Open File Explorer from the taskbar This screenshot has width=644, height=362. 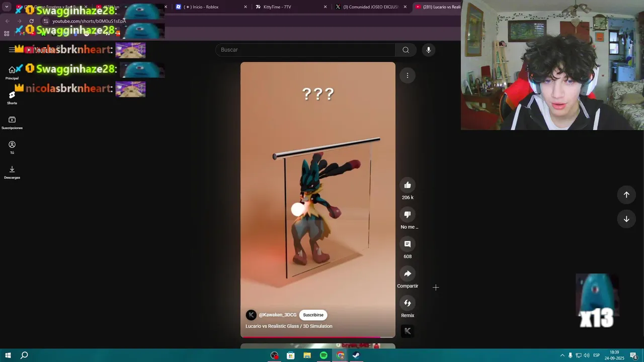(307, 355)
